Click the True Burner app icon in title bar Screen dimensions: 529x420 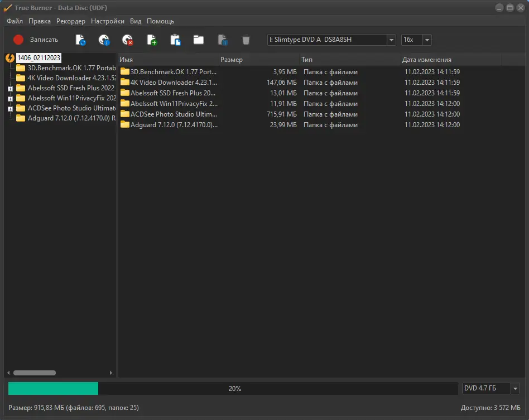(8, 8)
